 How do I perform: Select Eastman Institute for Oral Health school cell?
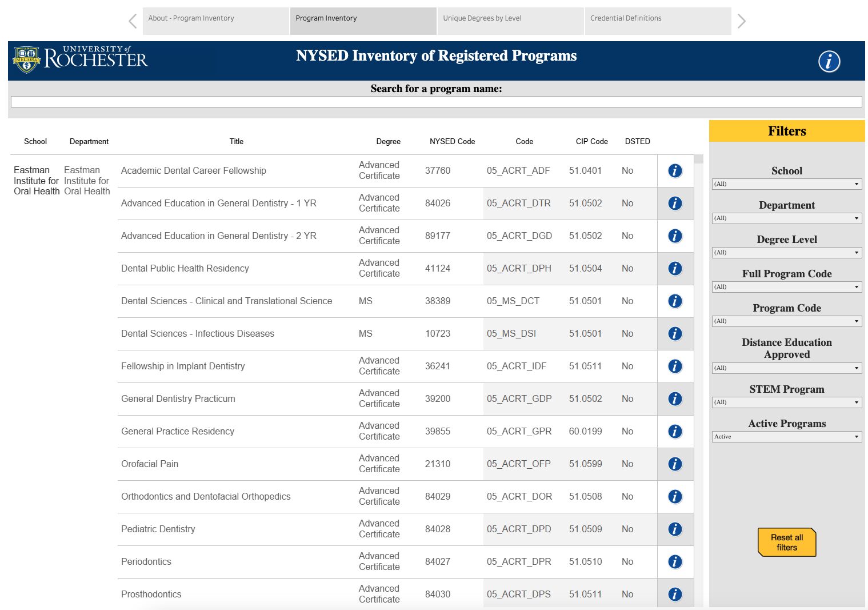point(37,181)
